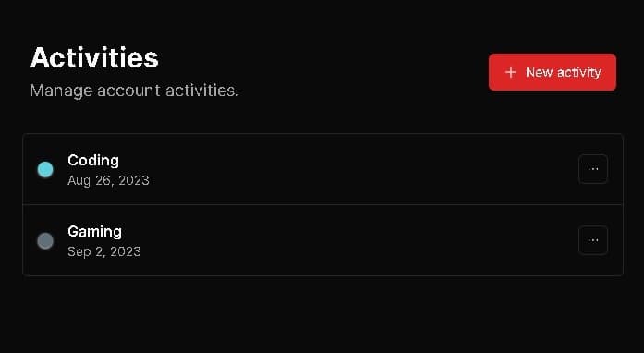Select the Coding list row
The height and width of the screenshot is (353, 644).
pyautogui.click(x=322, y=169)
